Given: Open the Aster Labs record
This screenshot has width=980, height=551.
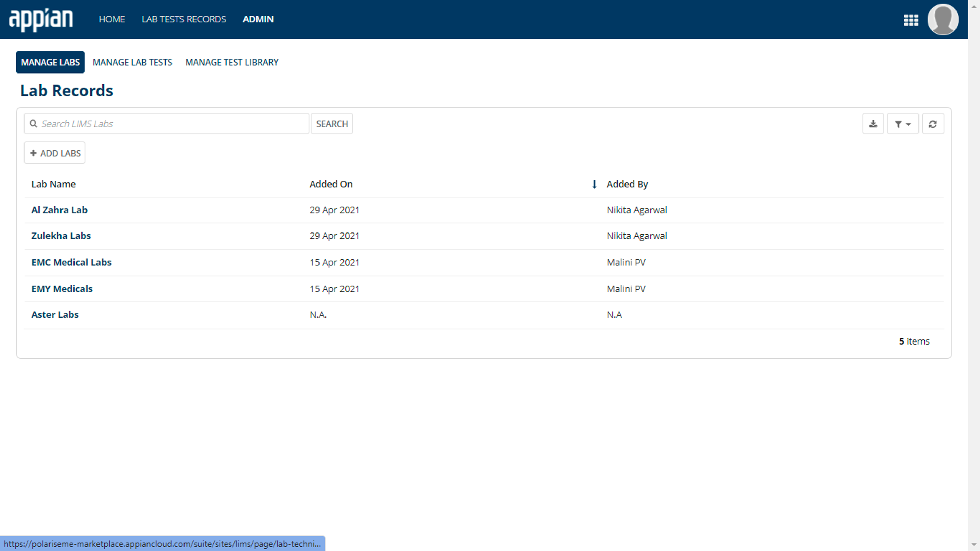Looking at the screenshot, I should pos(55,315).
